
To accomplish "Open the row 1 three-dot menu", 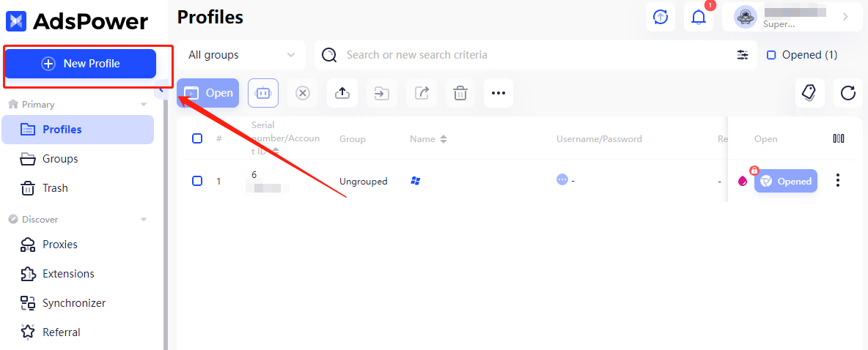I will pyautogui.click(x=838, y=181).
